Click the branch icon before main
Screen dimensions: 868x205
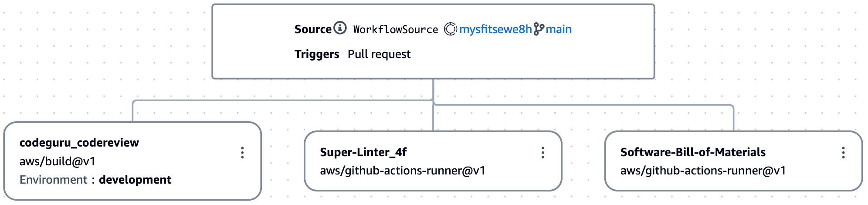pos(539,29)
